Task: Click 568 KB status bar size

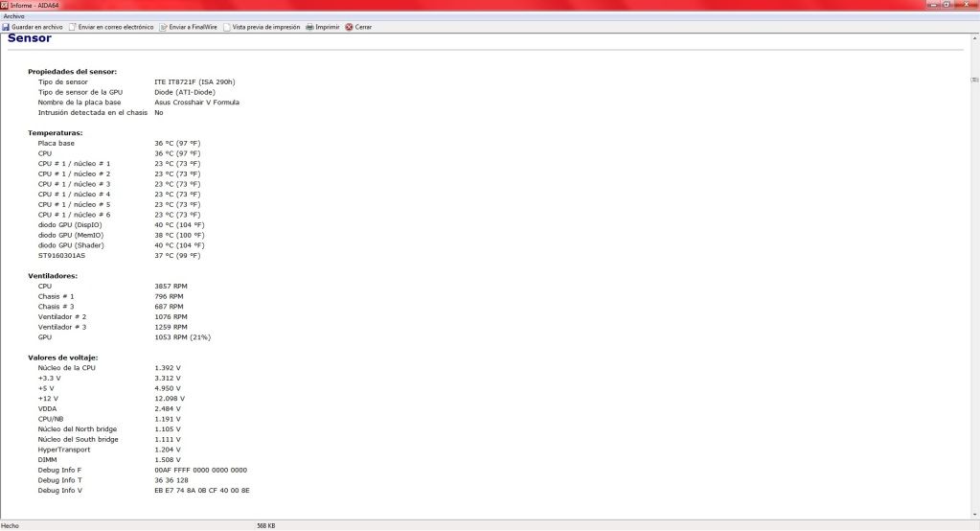Action: point(266,526)
